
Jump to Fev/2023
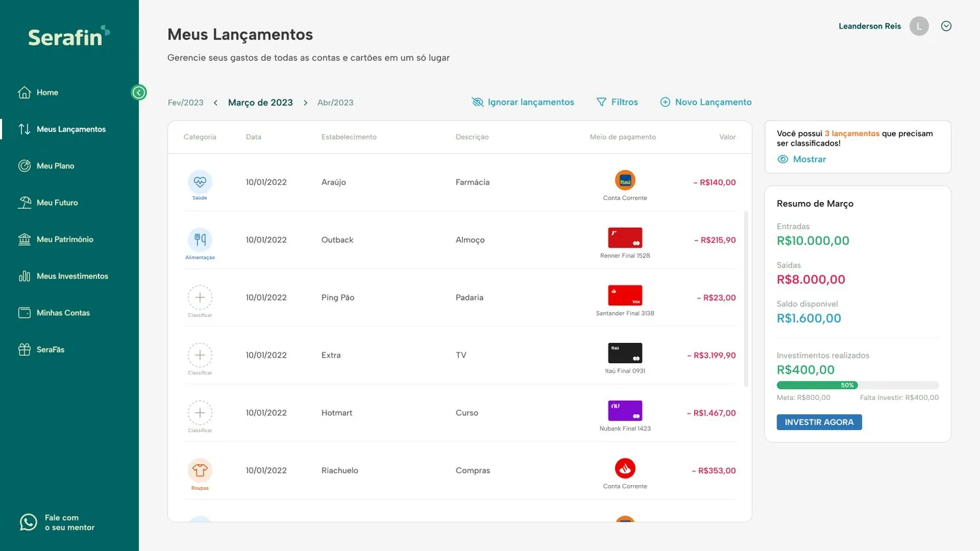point(186,103)
